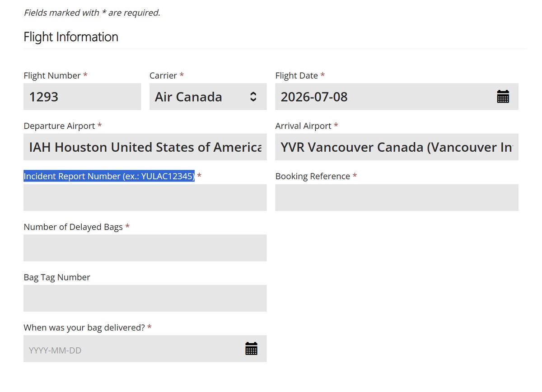Click the Bag Tag Number label

[x=57, y=277]
